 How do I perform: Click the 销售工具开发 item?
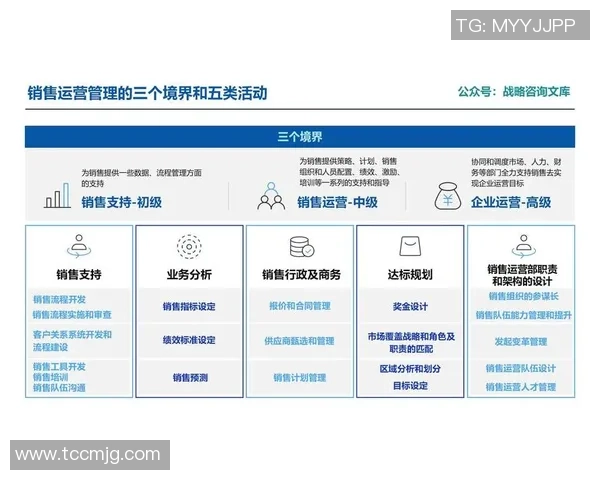click(59, 367)
